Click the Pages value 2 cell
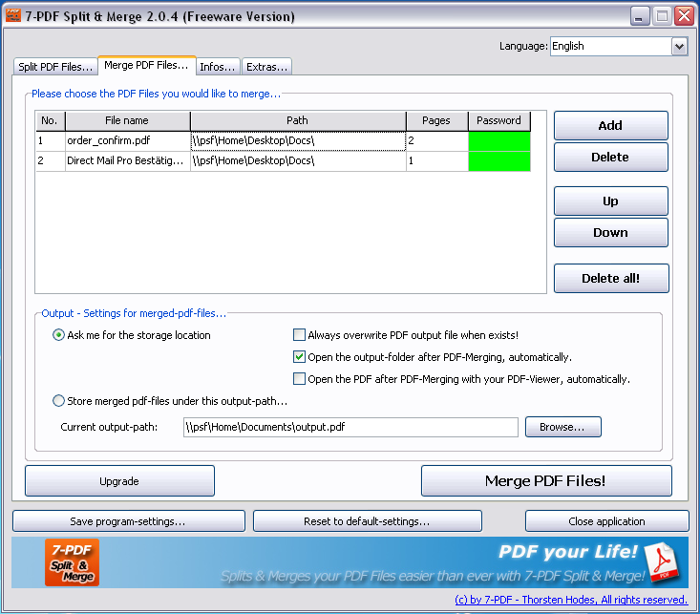700x614 pixels. pyautogui.click(x=437, y=141)
